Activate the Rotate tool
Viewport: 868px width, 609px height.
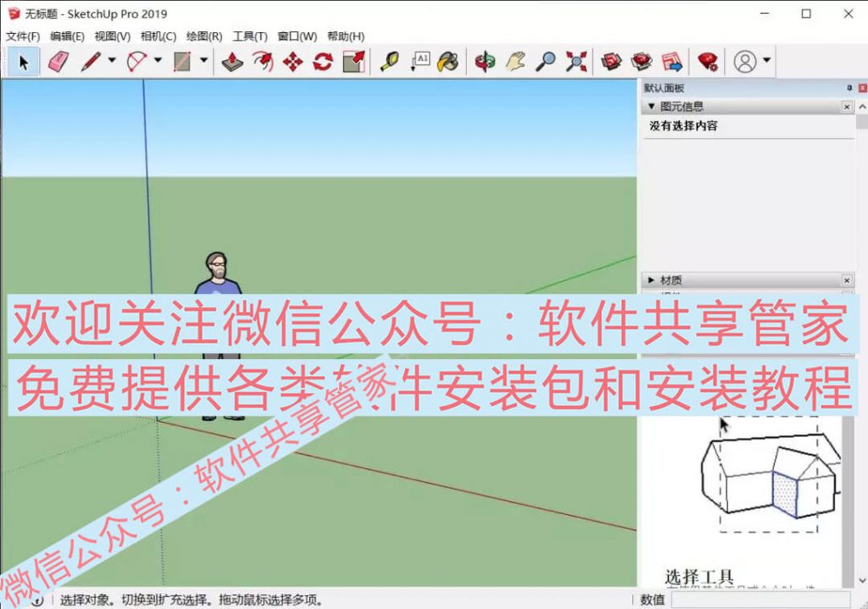coord(323,61)
